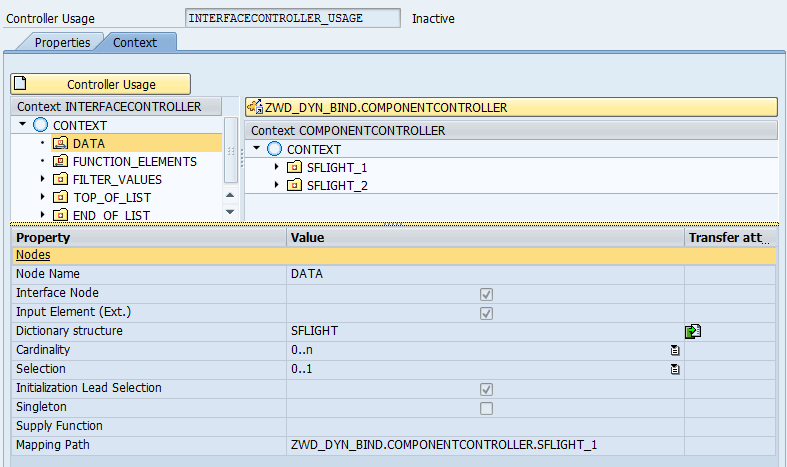Select the FILTER_VALUES tree node
The image size is (787, 467).
[117, 180]
